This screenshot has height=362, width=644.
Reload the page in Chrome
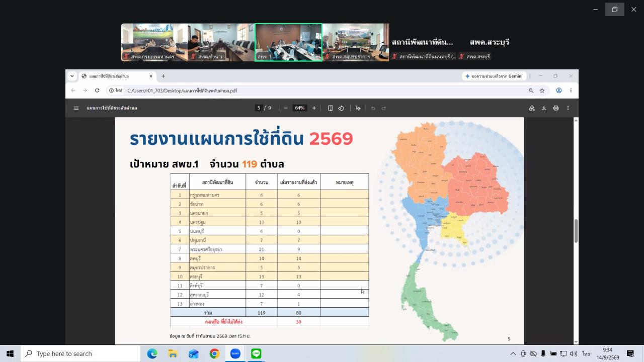[97, 90]
